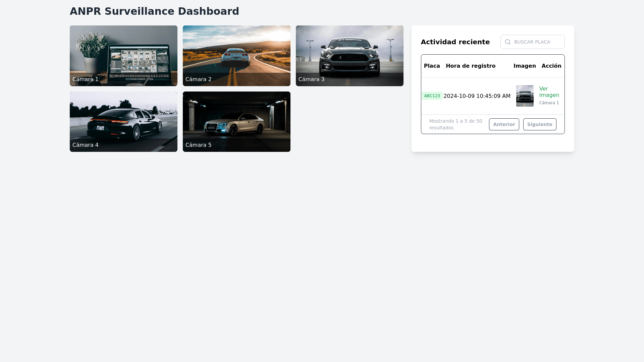The width and height of the screenshot is (644, 362).
Task: Open the Cámara 3 video feed
Action: pos(349,56)
